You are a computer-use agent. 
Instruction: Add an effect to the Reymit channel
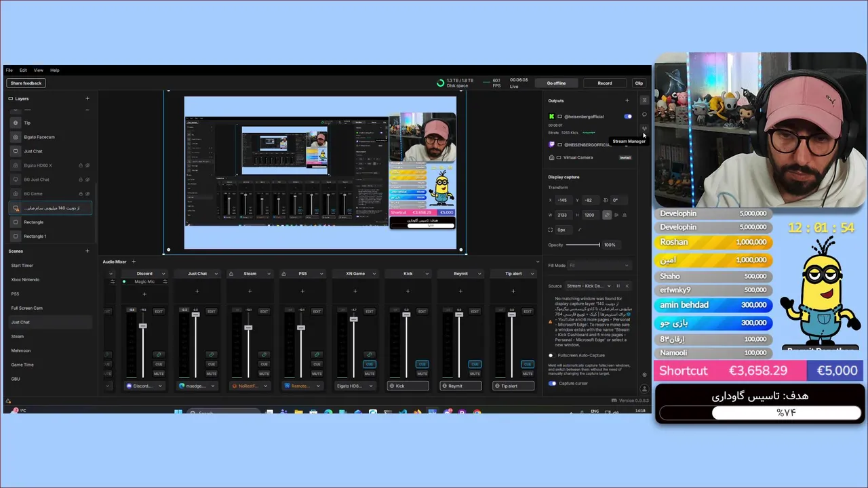coord(460,291)
